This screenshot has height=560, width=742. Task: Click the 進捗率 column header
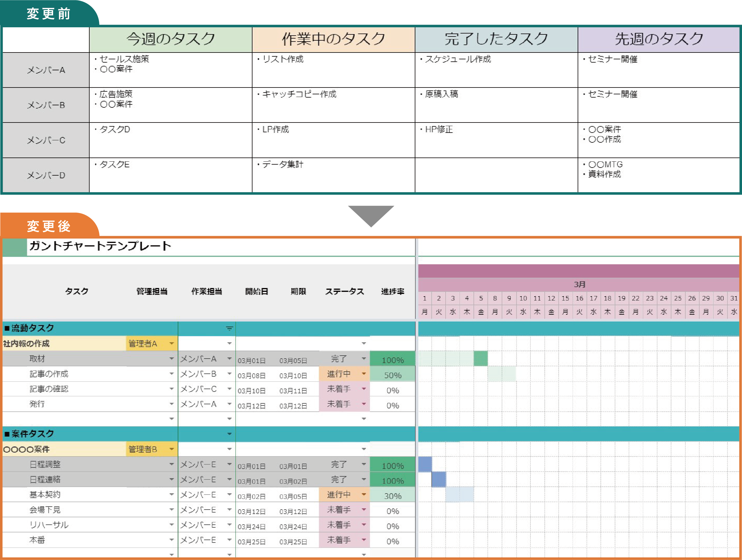click(393, 291)
